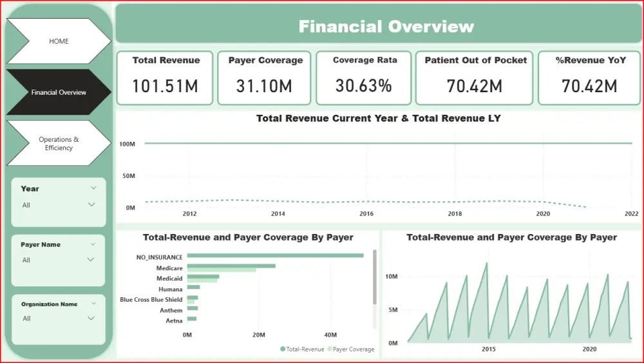Click the Coverage Rata card showing 30.63%
The image size is (644, 363).
pyautogui.click(x=364, y=78)
